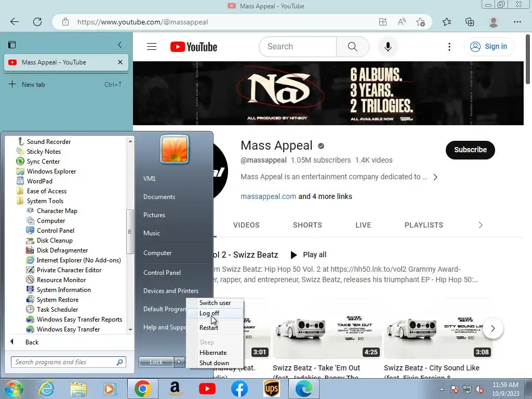Switch to the VIDEOS tab

coord(246,225)
